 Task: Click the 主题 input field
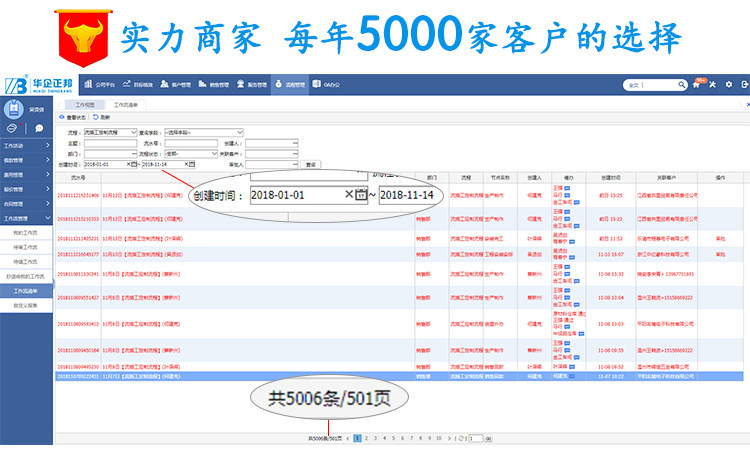pos(110,144)
